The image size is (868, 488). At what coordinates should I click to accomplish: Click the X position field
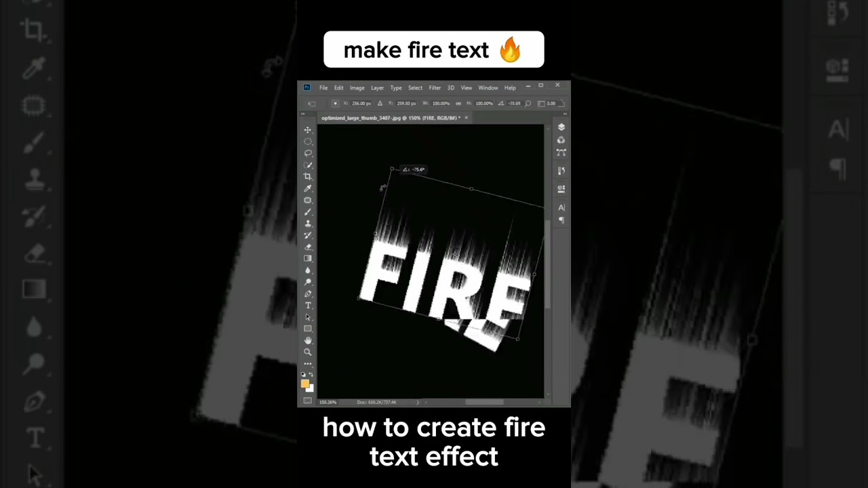(361, 103)
